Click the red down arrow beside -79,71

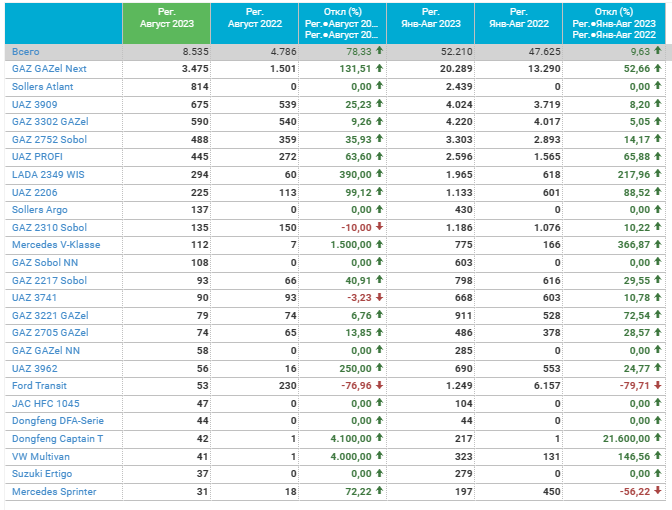point(658,385)
